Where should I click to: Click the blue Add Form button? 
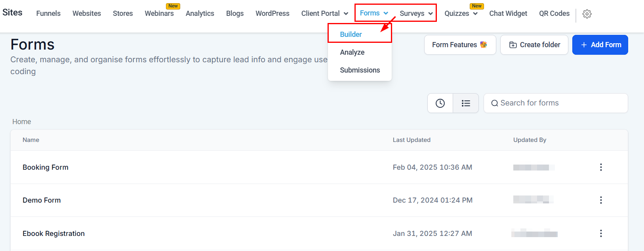(600, 45)
